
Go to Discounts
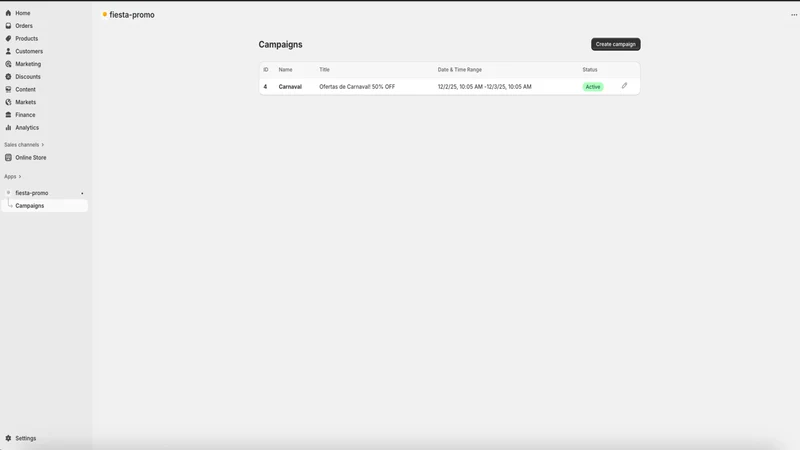point(28,77)
